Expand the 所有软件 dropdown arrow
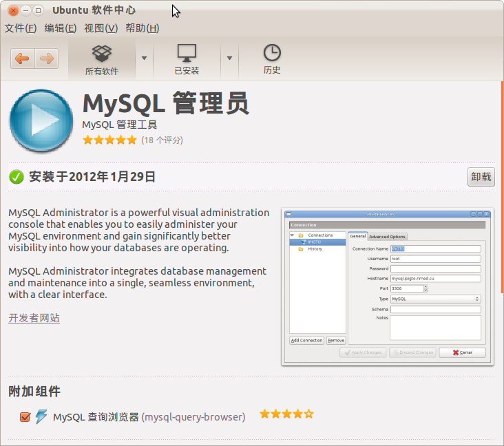 [145, 59]
